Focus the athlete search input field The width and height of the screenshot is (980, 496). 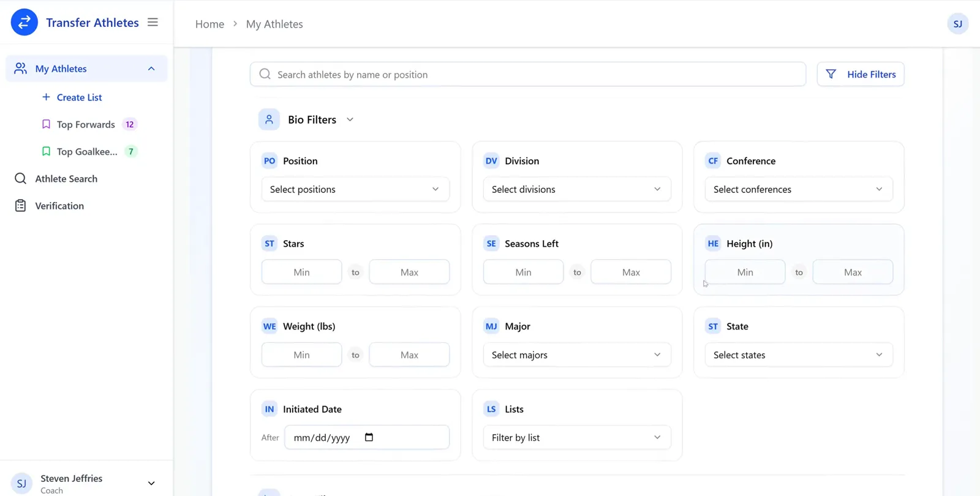pyautogui.click(x=528, y=74)
